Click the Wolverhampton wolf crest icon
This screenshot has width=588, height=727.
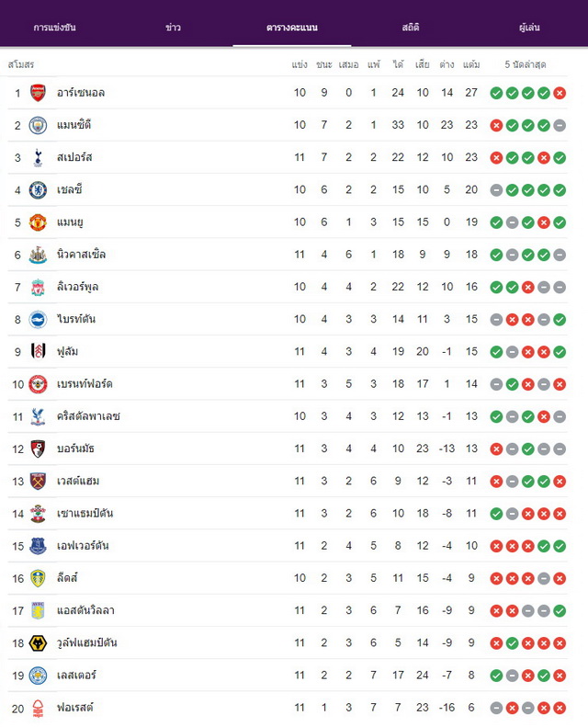point(38,643)
